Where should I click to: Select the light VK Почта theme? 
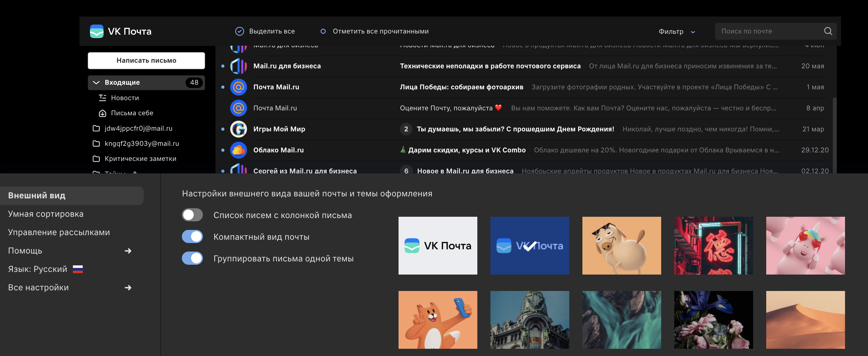coord(438,245)
